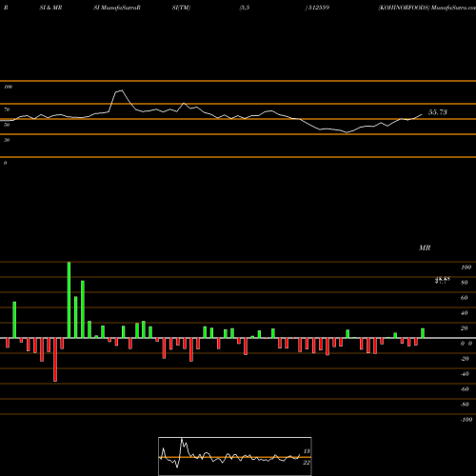Click the 80 label on the MR axis
This screenshot has height=476, width=476.
[x=465, y=283]
